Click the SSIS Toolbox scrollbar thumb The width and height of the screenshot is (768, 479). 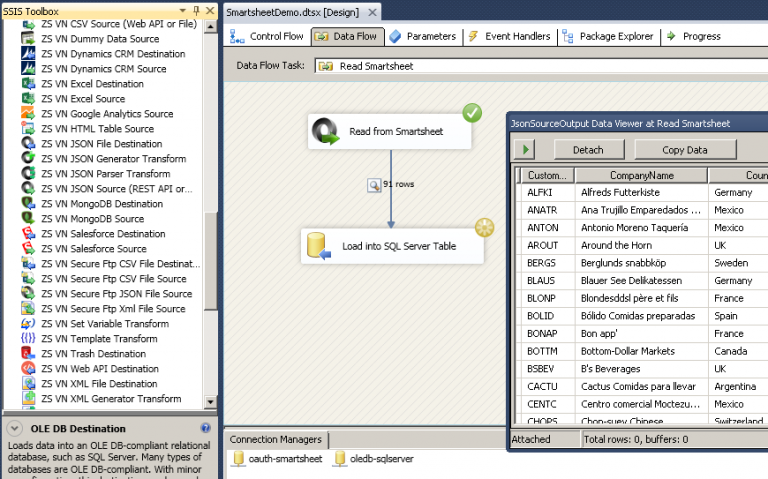pyautogui.click(x=211, y=261)
